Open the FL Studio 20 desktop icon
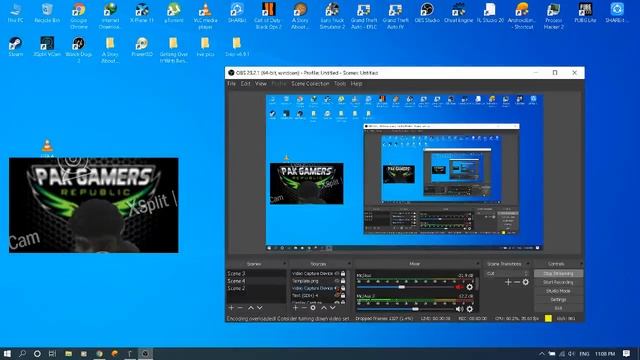This screenshot has width=640, height=360. 490,13
